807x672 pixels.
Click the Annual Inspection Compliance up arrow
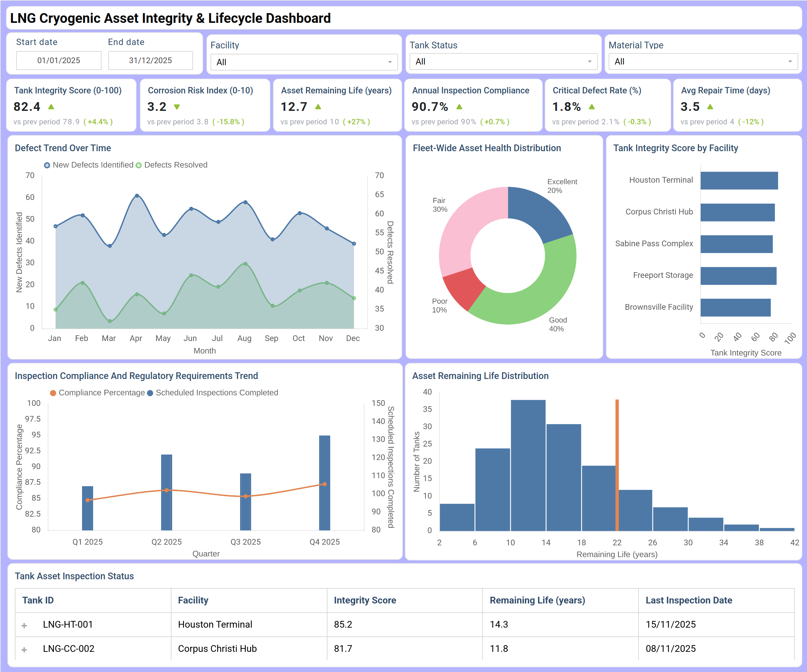coord(459,107)
